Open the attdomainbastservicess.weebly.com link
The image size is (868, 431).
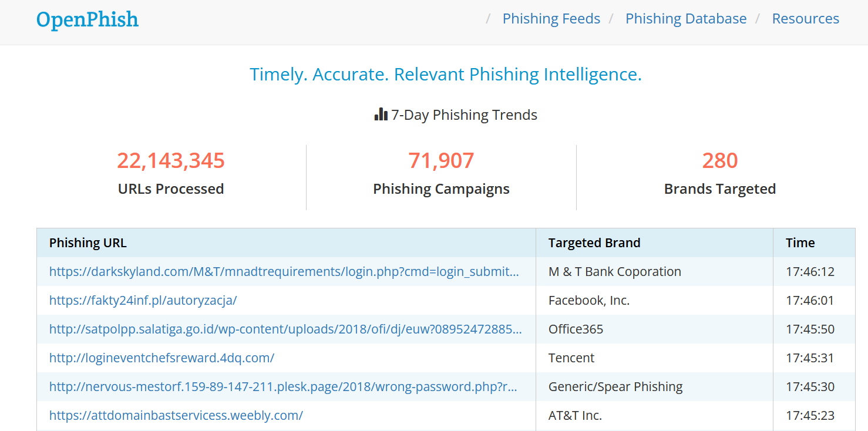[x=176, y=415]
